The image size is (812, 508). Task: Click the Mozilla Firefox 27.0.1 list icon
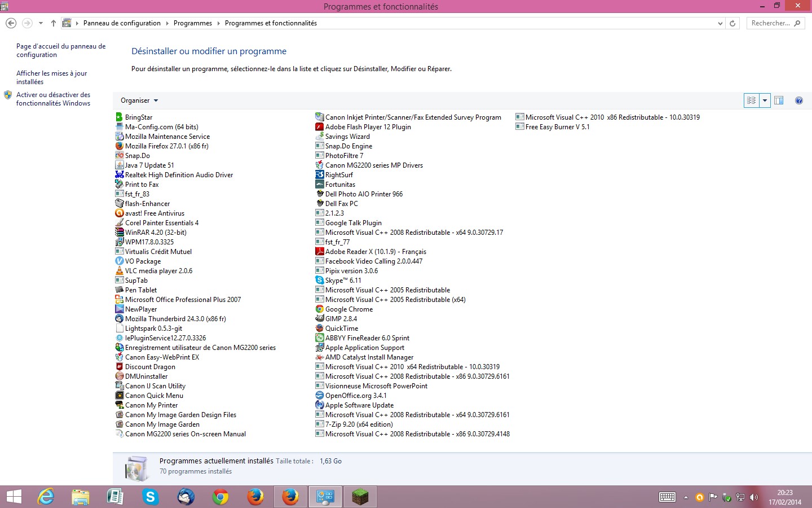(x=119, y=146)
